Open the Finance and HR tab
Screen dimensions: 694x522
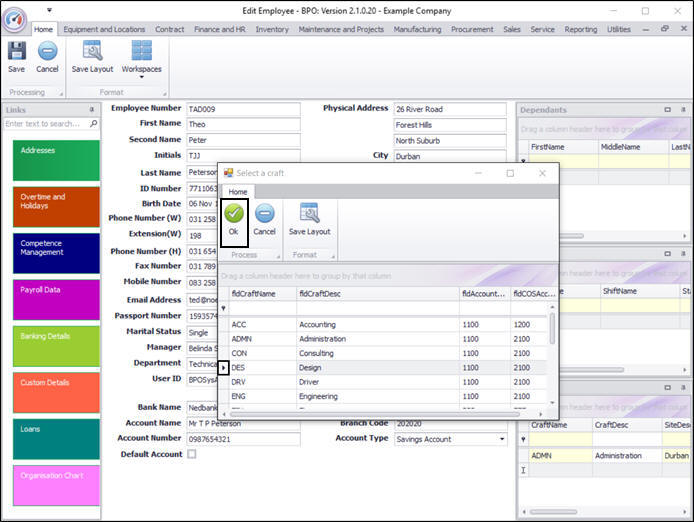click(220, 29)
